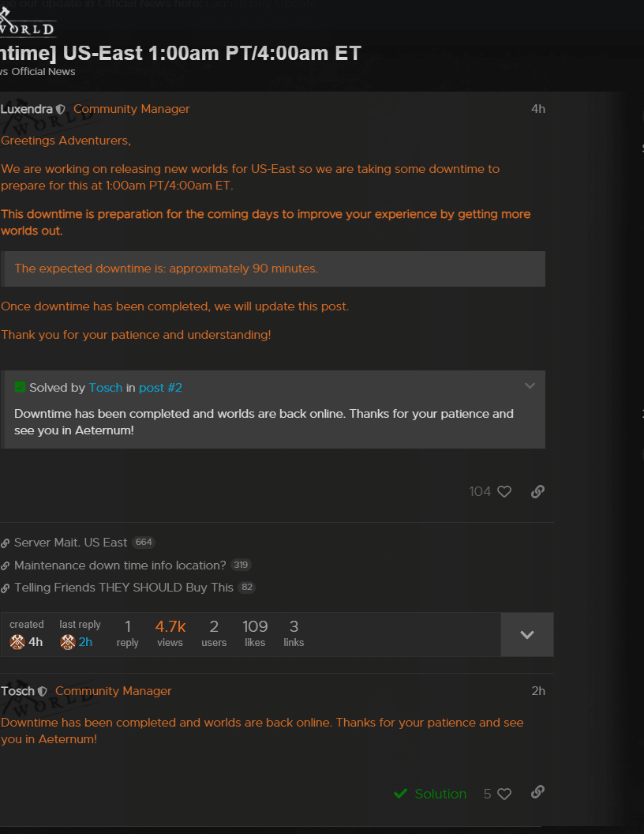Like Luxendra's post with the heart icon
Screen dimensions: 644x834
504,491
